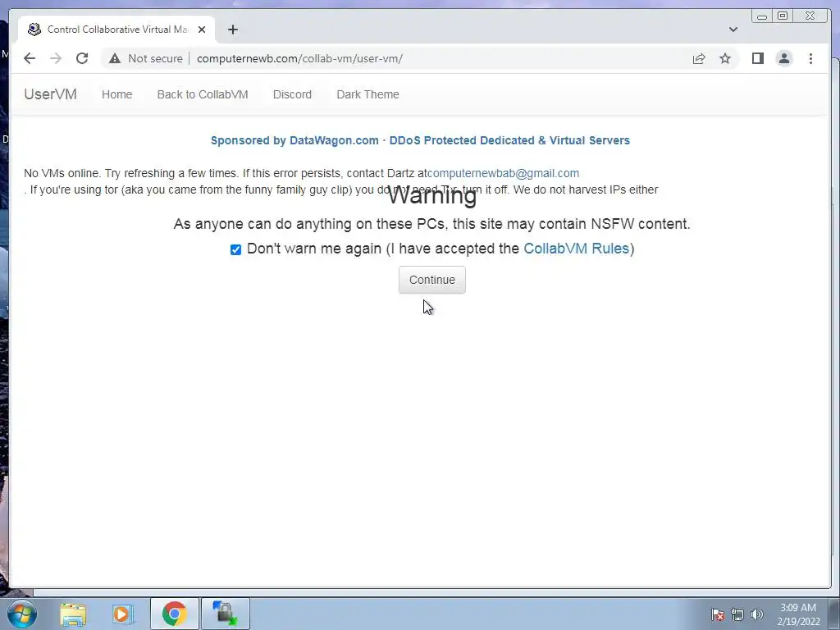The image size is (840, 630).
Task: Click the Warning heading text
Action: (x=431, y=195)
